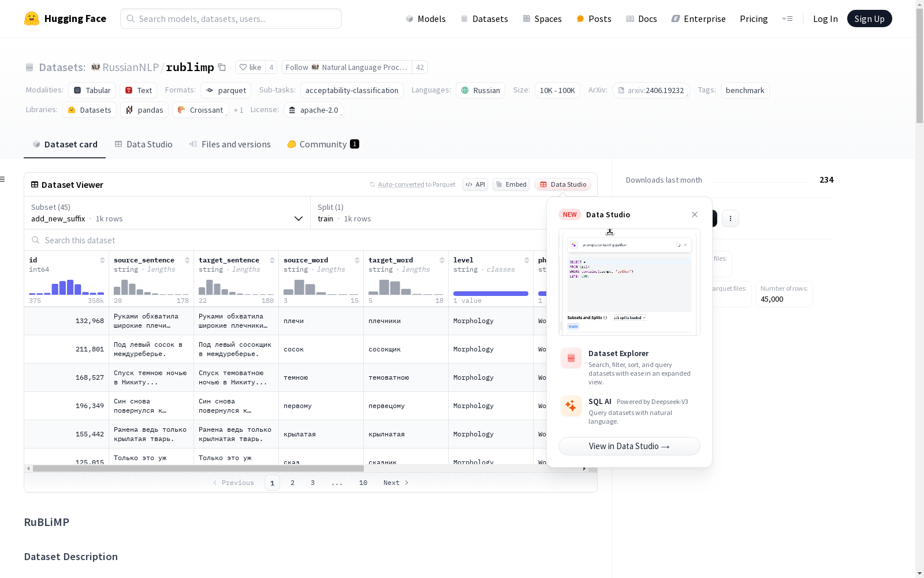The height and width of the screenshot is (578, 924).
Task: Open the Community tab
Action: click(x=323, y=144)
